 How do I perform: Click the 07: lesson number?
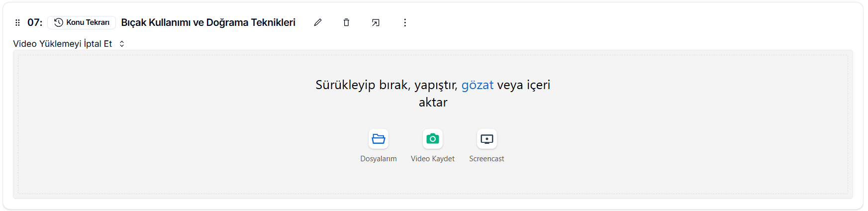[x=35, y=22]
